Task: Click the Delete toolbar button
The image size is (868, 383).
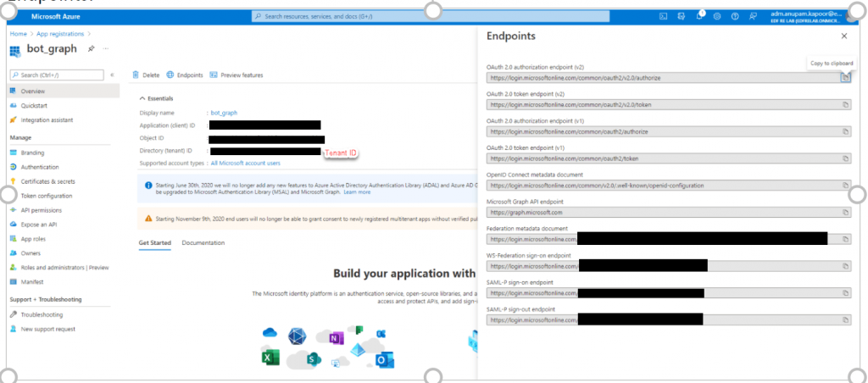Action: coord(146,75)
